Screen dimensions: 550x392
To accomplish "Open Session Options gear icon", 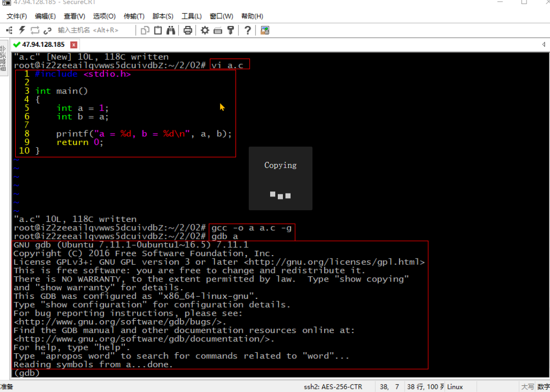I will (x=205, y=30).
